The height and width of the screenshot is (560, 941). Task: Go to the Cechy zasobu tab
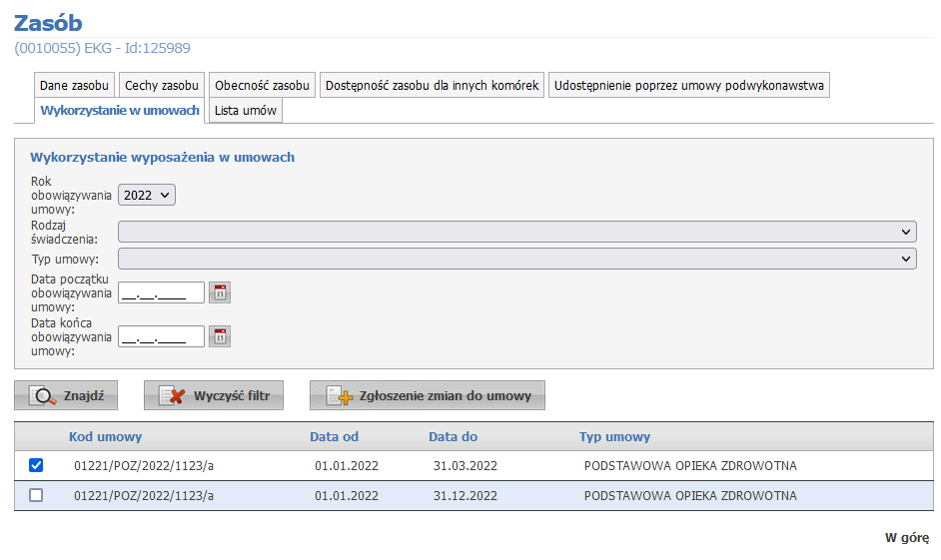[x=162, y=86]
